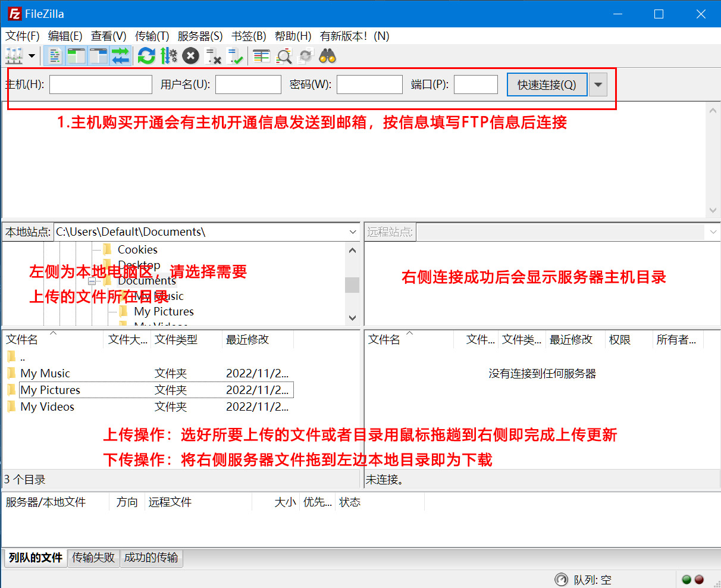Image resolution: width=721 pixels, height=588 pixels.
Task: Toggle the local directory tree view
Action: [77, 57]
